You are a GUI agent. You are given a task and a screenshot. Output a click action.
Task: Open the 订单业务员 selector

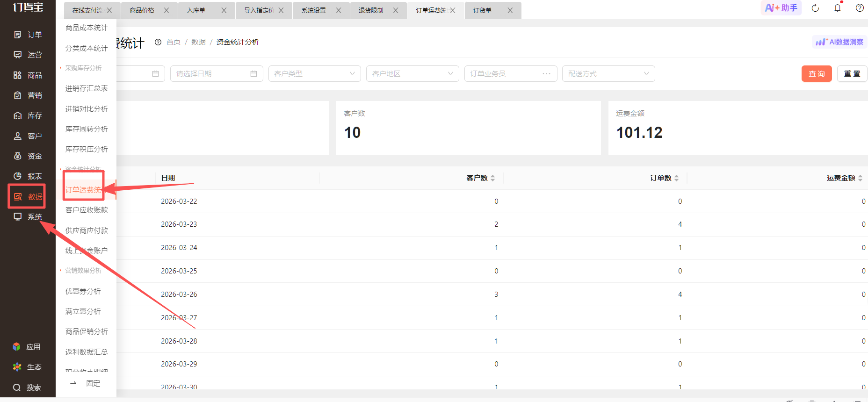coord(511,74)
